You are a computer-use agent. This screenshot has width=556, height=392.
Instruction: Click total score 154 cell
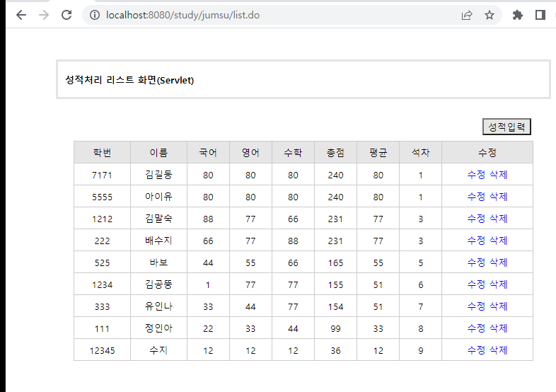[x=335, y=307]
